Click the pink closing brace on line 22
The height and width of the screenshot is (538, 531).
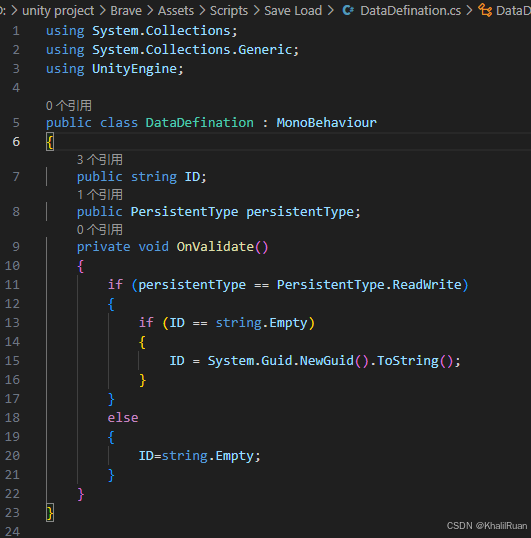(x=81, y=494)
